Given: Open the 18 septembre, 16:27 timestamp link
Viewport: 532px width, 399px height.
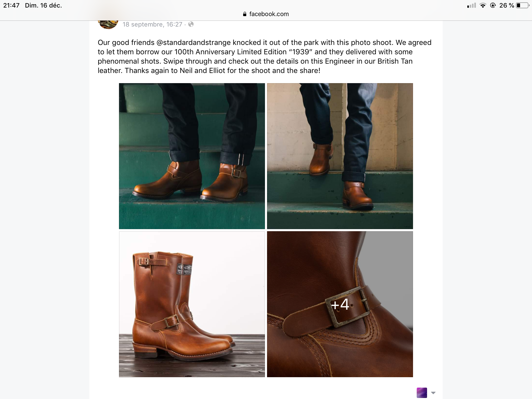Looking at the screenshot, I should click(x=152, y=24).
